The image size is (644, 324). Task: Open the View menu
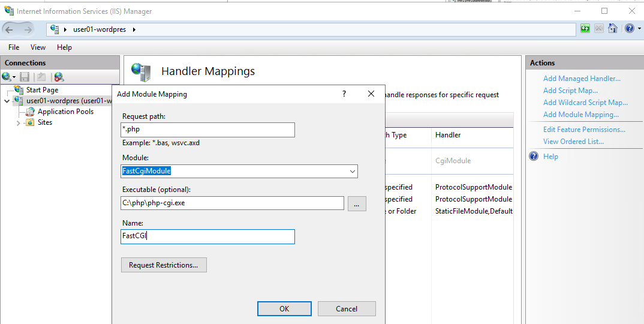pos(38,47)
